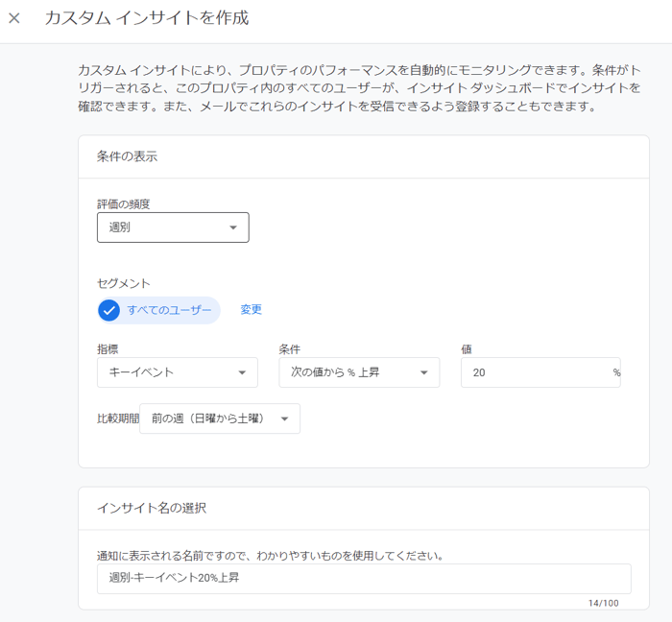
Task: Click the 14/100 character counter
Action: coord(604,603)
